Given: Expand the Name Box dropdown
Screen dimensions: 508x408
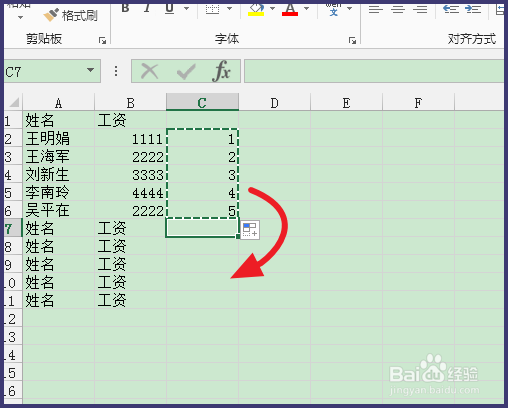Looking at the screenshot, I should tap(90, 70).
